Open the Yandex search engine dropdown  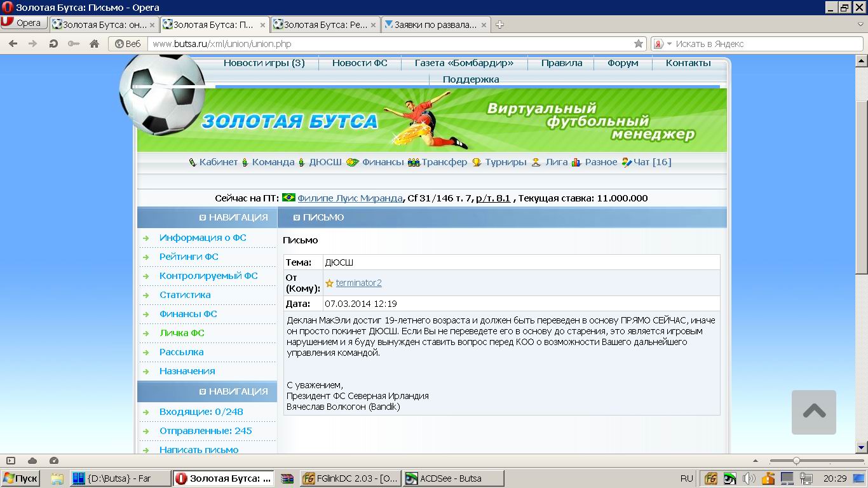tap(669, 44)
